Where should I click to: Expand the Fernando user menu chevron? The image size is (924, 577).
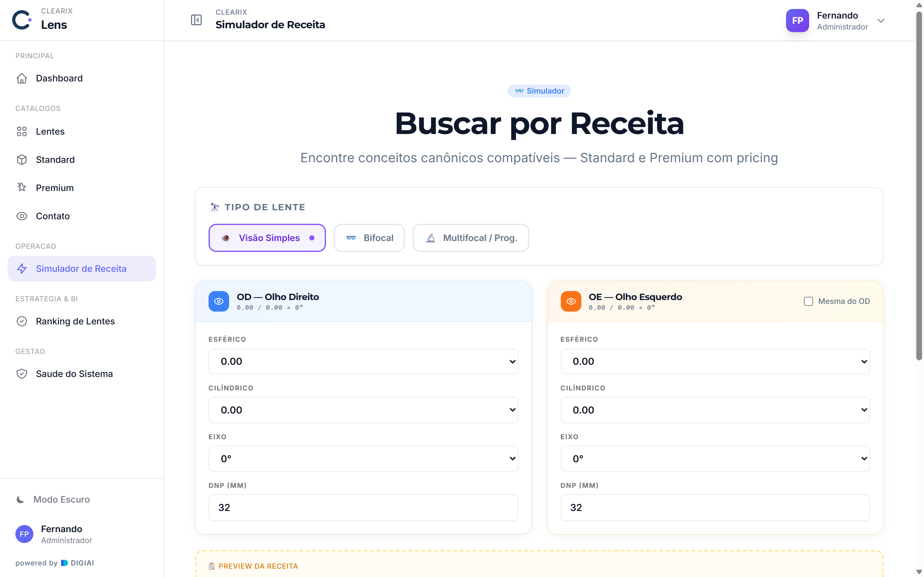coord(881,21)
